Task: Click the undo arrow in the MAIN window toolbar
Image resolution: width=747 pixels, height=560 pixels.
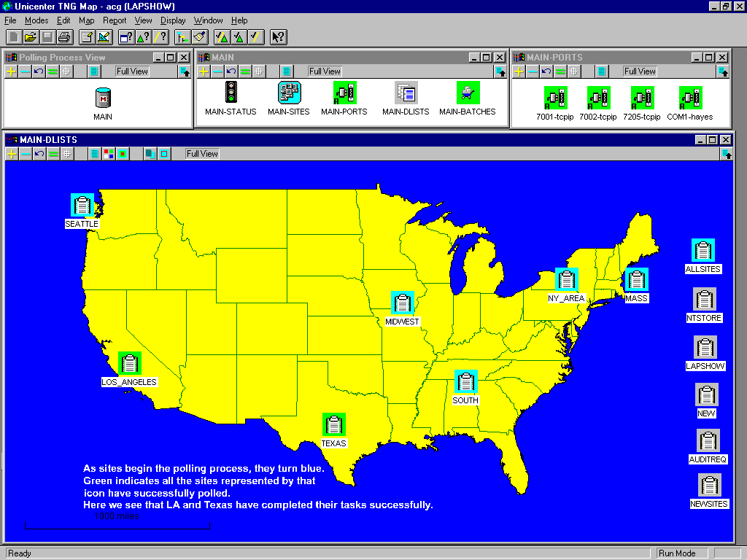Action: tap(231, 71)
